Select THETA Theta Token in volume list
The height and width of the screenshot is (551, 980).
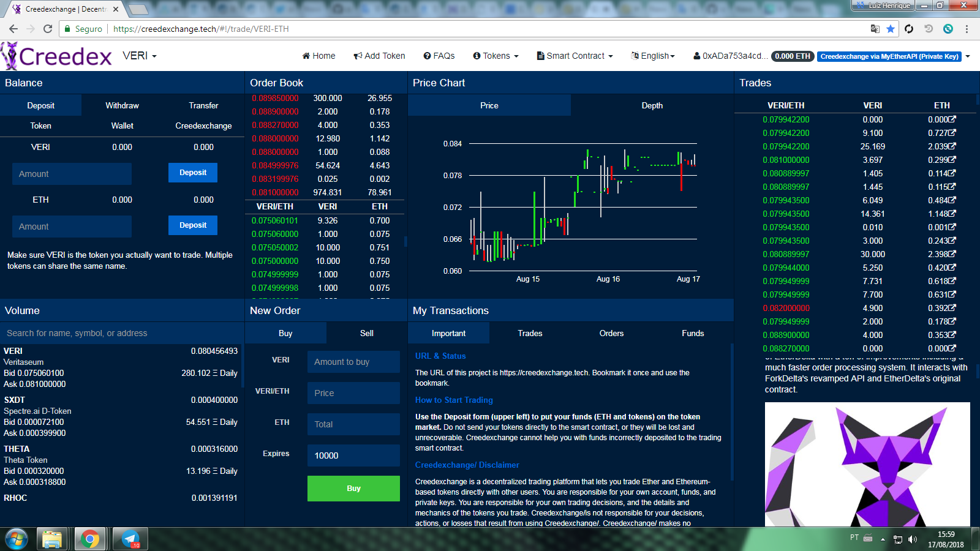click(121, 465)
